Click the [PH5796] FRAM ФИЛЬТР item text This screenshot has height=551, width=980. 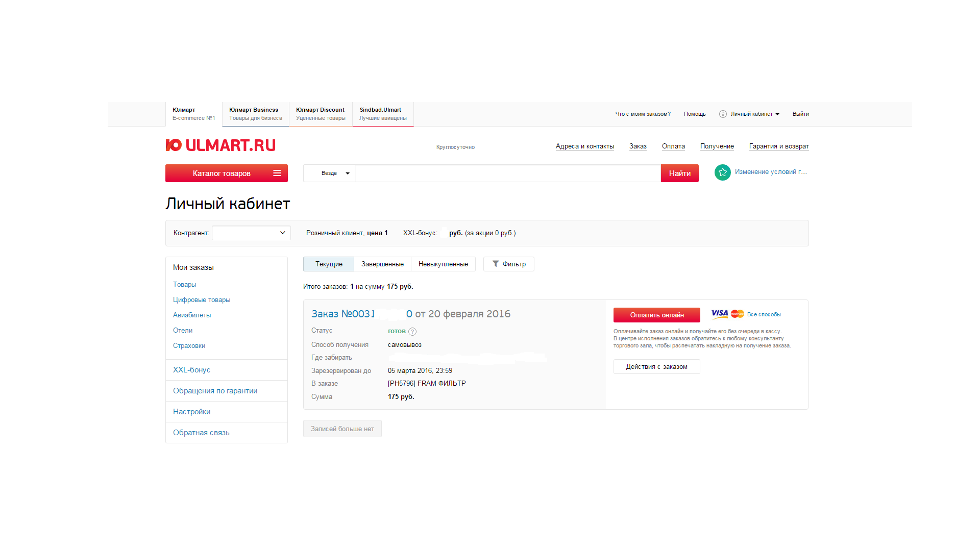click(x=427, y=383)
